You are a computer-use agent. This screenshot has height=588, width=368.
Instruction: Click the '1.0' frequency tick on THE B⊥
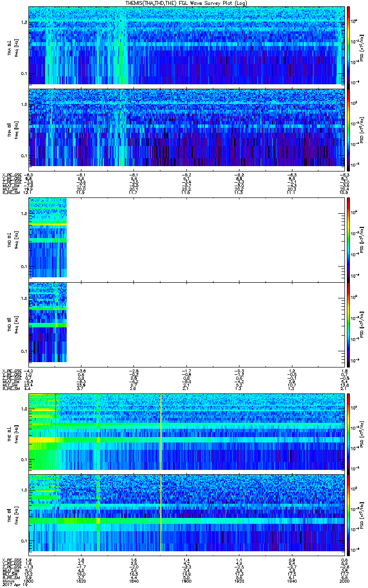tap(24, 409)
